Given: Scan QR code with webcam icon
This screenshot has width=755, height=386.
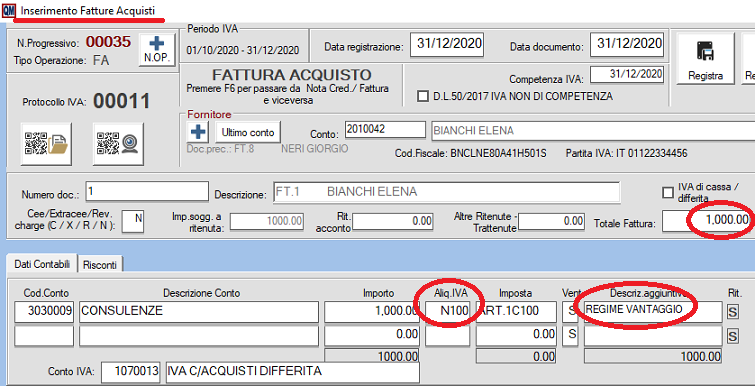Looking at the screenshot, I should pyautogui.click(x=118, y=144).
